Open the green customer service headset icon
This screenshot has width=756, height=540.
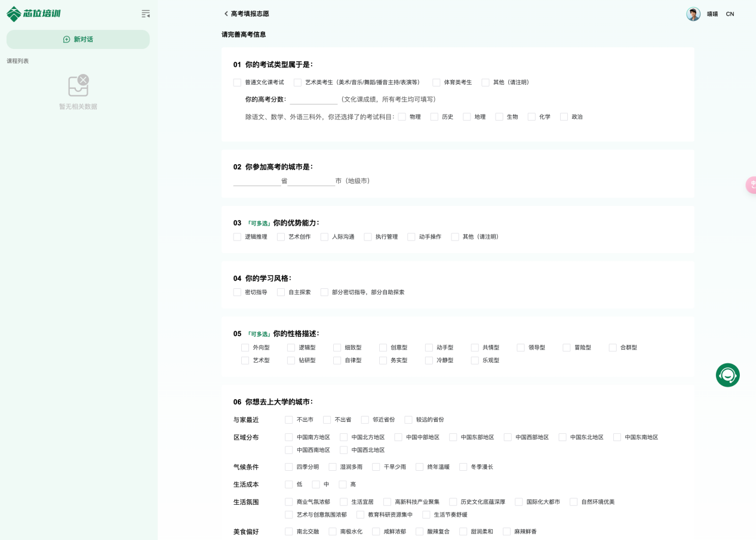727,375
